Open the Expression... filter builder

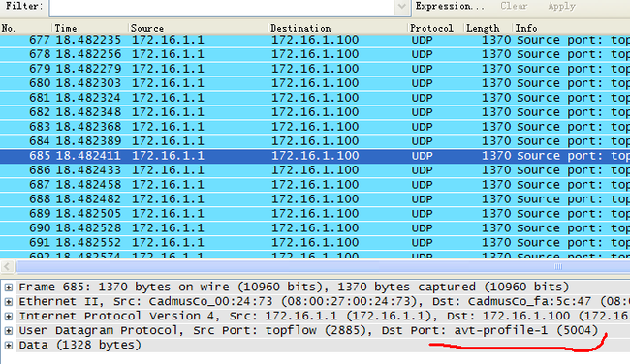450,7
